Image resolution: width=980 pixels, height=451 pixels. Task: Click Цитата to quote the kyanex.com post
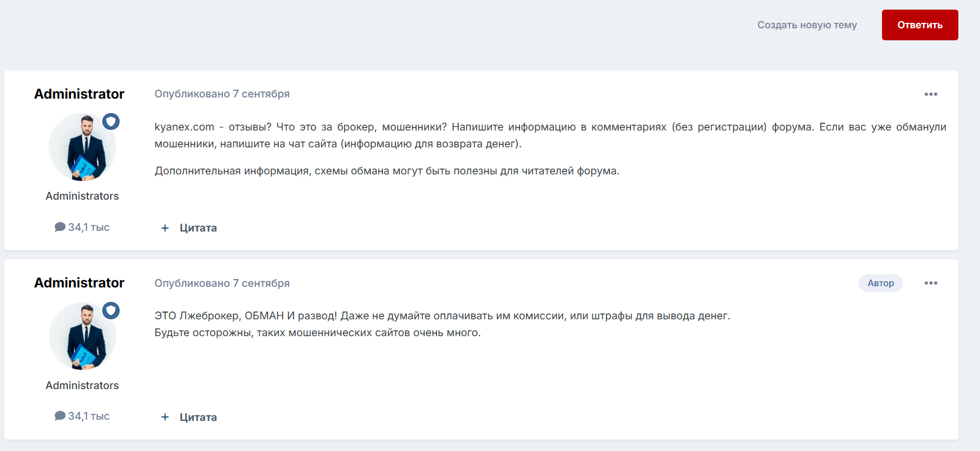[x=198, y=228]
